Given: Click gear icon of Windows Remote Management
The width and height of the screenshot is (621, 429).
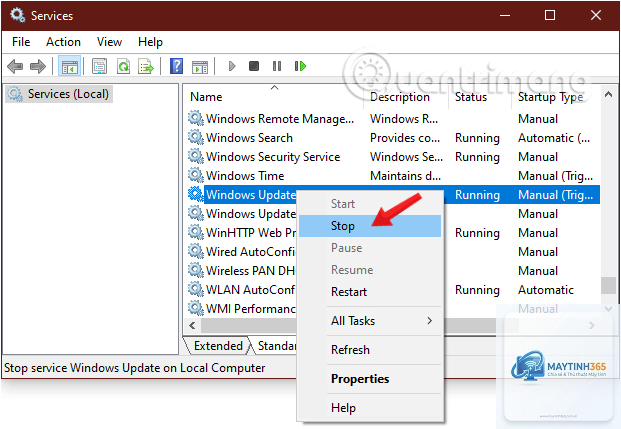Looking at the screenshot, I should click(196, 118).
